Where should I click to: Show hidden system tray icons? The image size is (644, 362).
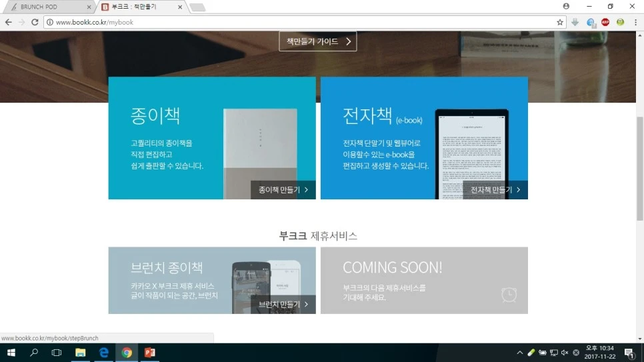(x=519, y=353)
